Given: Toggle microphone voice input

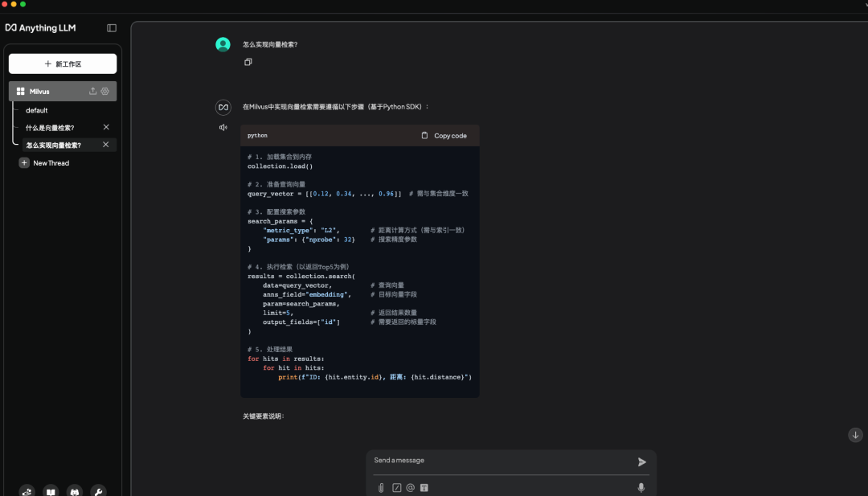Looking at the screenshot, I should (641, 487).
